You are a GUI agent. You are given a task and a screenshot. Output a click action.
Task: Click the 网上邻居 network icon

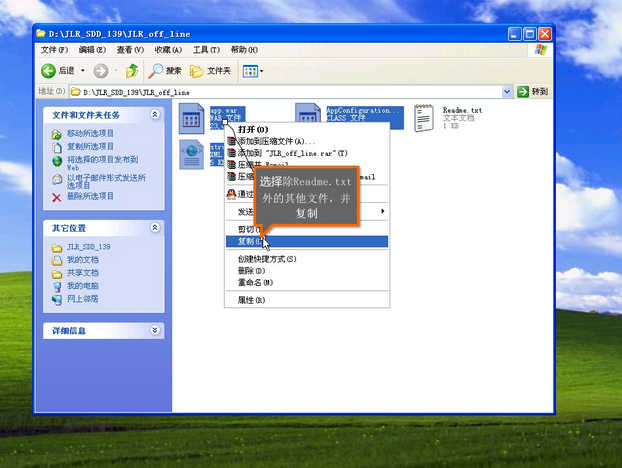coord(57,300)
